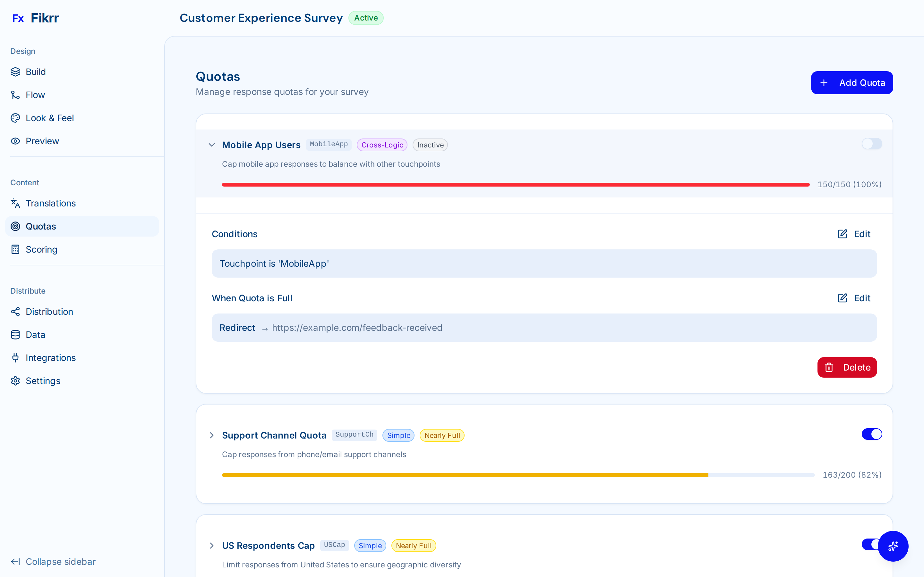924x577 pixels.
Task: Expand the Support Channel Quota details
Action: 212,435
